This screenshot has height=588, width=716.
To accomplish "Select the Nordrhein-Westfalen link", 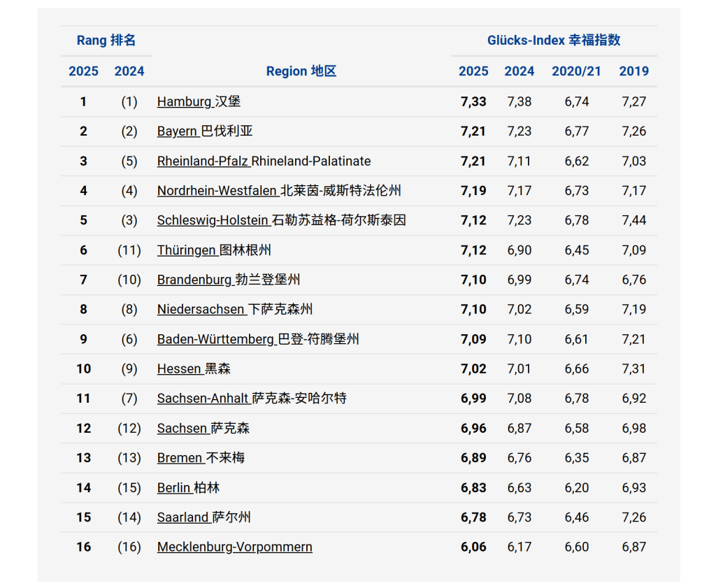I will click(x=218, y=191).
